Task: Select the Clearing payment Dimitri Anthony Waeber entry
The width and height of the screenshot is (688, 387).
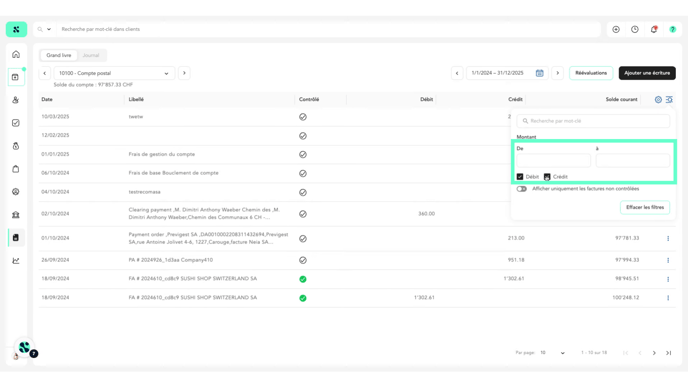Action: pyautogui.click(x=204, y=214)
